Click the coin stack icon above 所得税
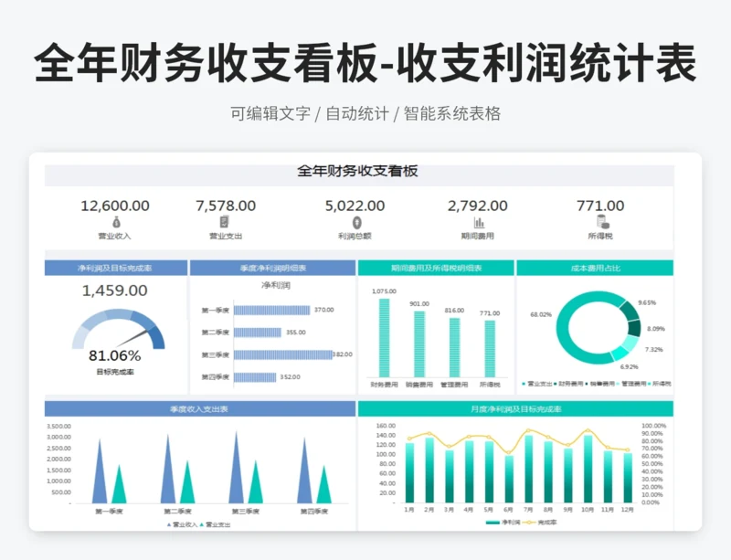 pos(602,222)
